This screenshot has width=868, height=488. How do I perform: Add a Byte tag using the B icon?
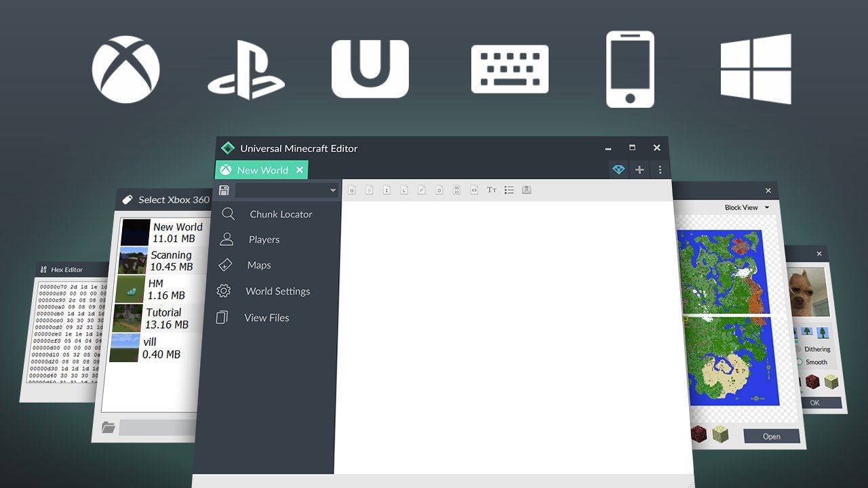[x=353, y=190]
